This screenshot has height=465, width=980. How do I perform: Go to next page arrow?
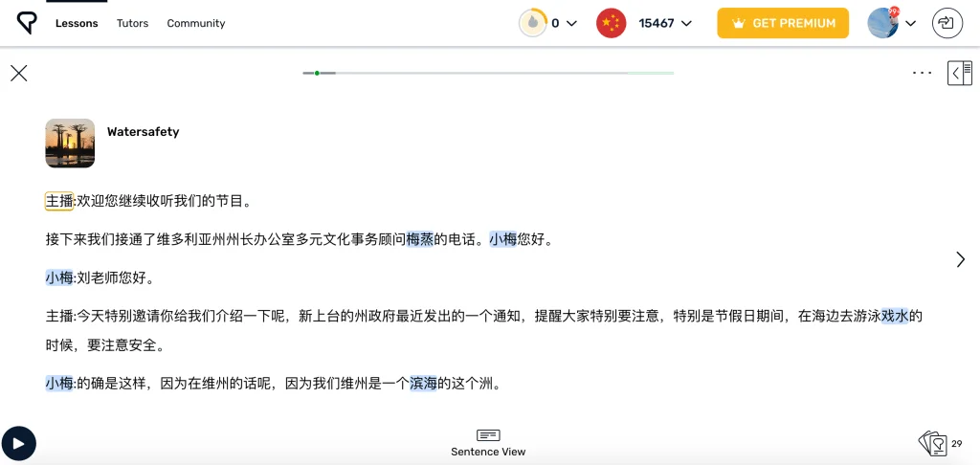coord(960,259)
